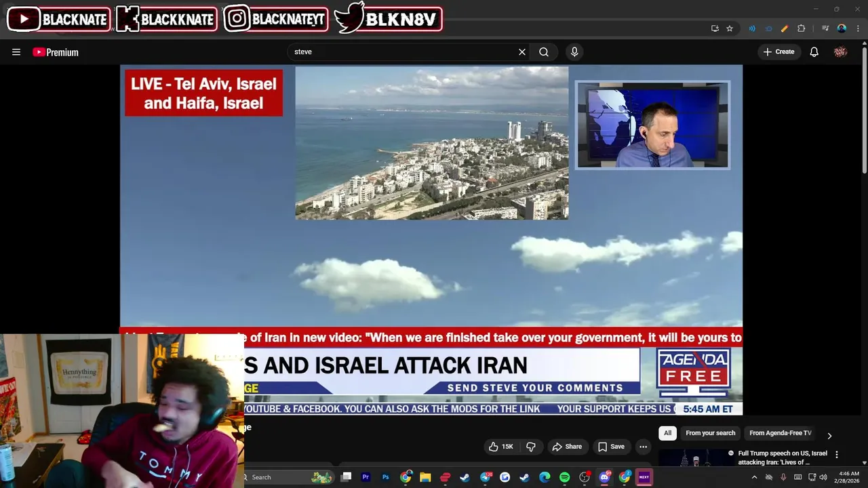Open the YouTube notifications bell
Image resolution: width=868 pixels, height=488 pixels.
814,52
